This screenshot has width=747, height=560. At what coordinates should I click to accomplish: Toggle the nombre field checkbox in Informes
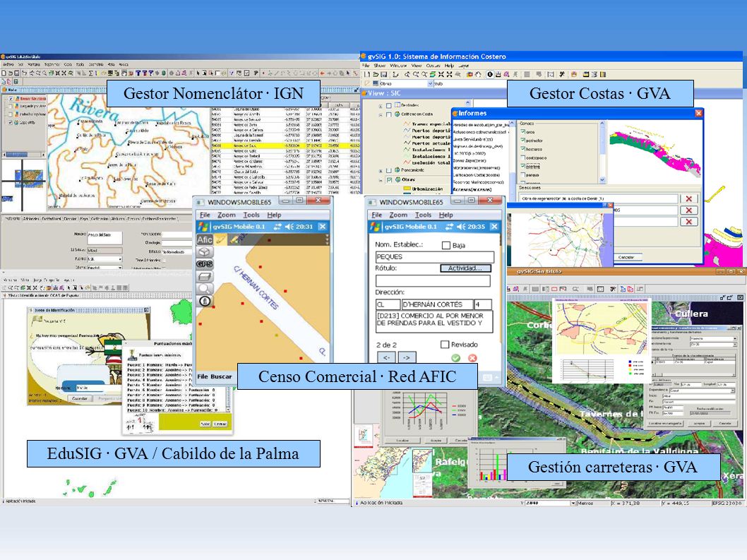pos(523,167)
